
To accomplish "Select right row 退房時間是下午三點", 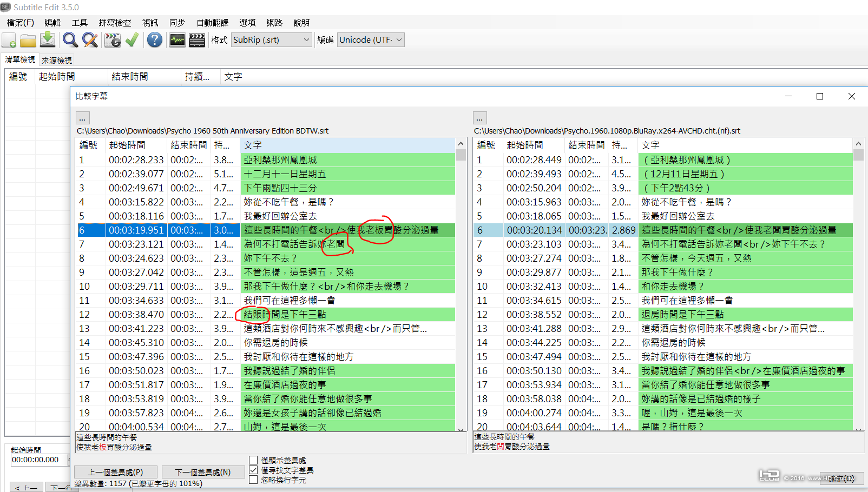I will [663, 315].
